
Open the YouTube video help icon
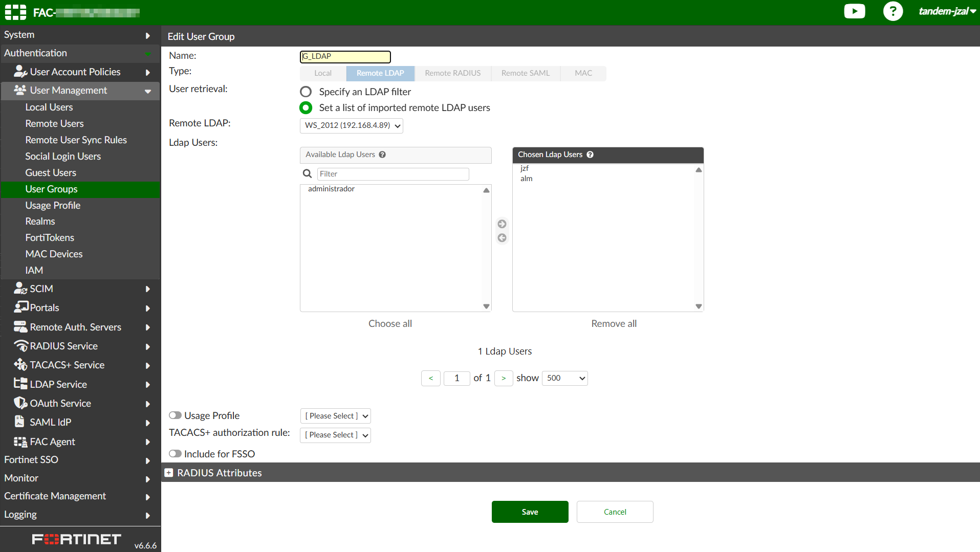coord(854,11)
